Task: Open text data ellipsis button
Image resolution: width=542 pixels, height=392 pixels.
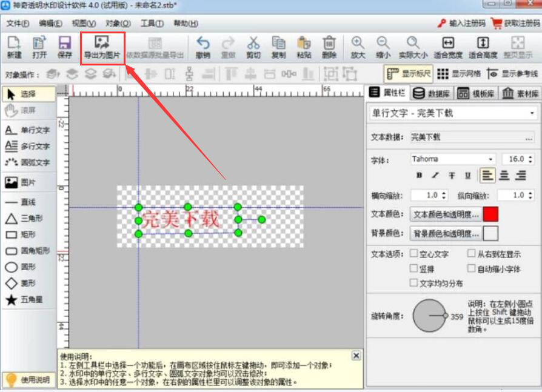Action: pyautogui.click(x=529, y=138)
